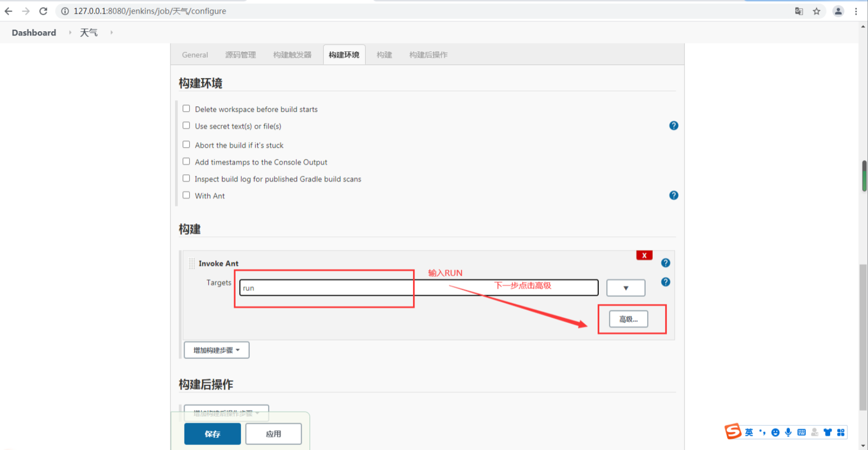Image resolution: width=868 pixels, height=450 pixels.
Task: Select the 构建环境 tab
Action: (344, 55)
